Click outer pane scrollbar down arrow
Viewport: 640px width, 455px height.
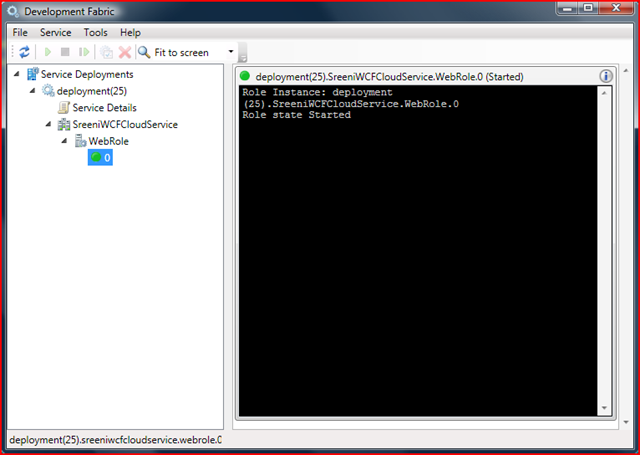pyautogui.click(x=626, y=422)
